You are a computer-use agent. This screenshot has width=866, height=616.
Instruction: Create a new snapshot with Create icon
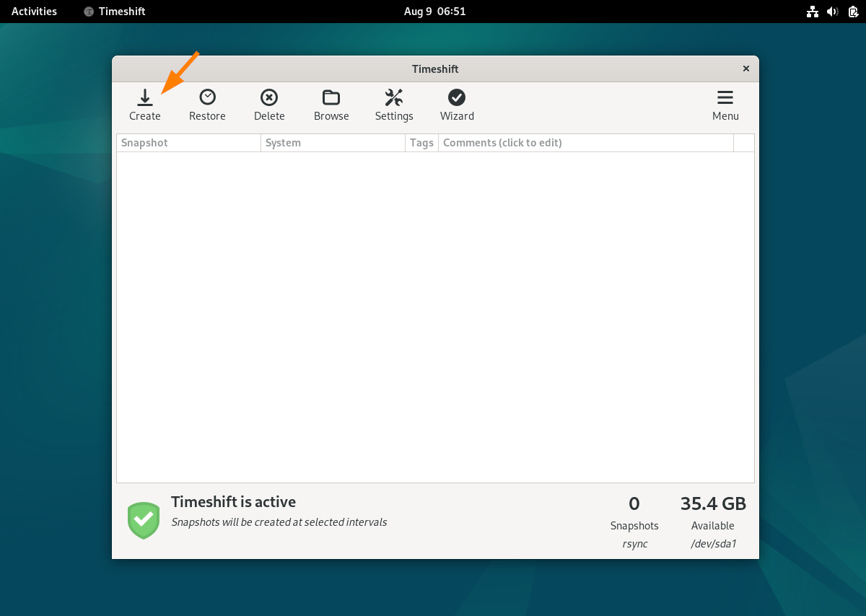(x=145, y=105)
